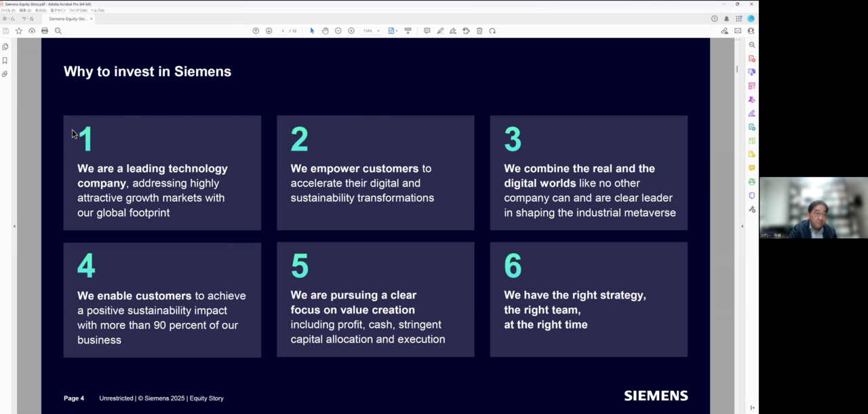
Task: Select the Sign document pen icon
Action: (453, 31)
